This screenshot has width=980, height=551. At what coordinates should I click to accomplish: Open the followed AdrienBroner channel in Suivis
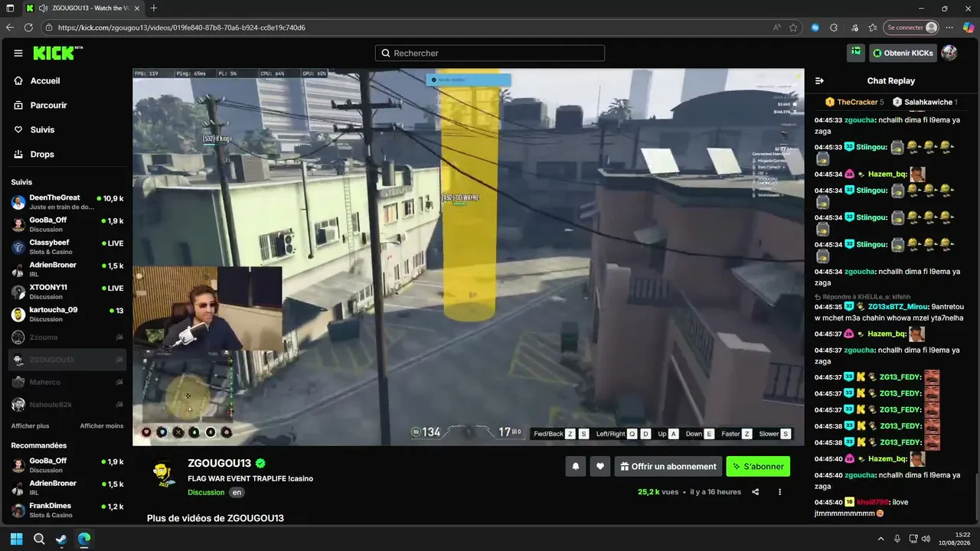67,269
